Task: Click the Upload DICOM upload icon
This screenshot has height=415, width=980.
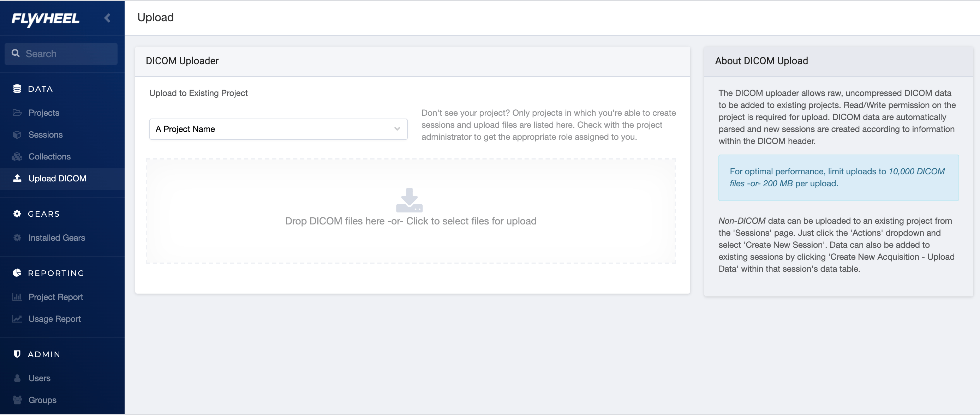Action: [x=17, y=179]
